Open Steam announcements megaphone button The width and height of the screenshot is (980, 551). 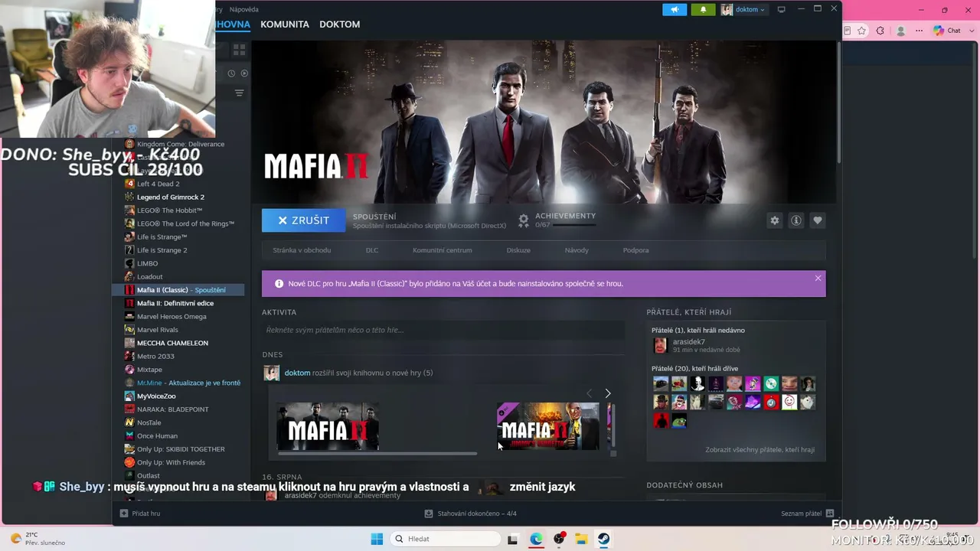tap(675, 9)
